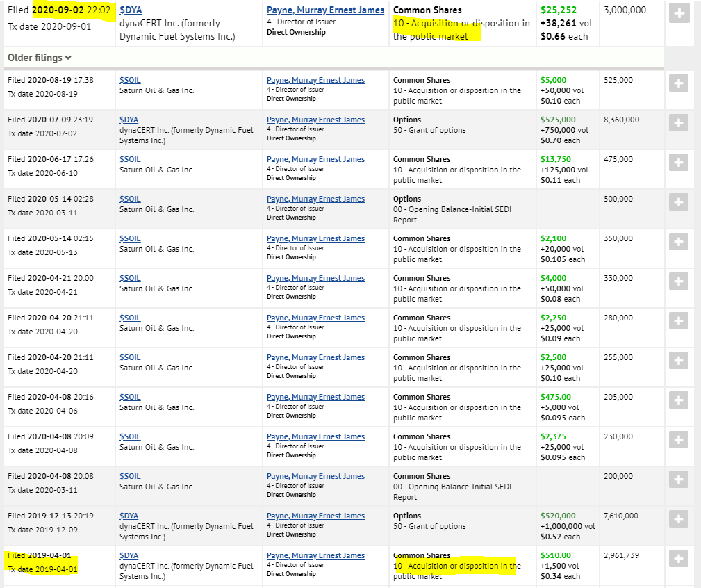Click the plus icon for the filing at 2020-04-08 20:16

click(679, 400)
